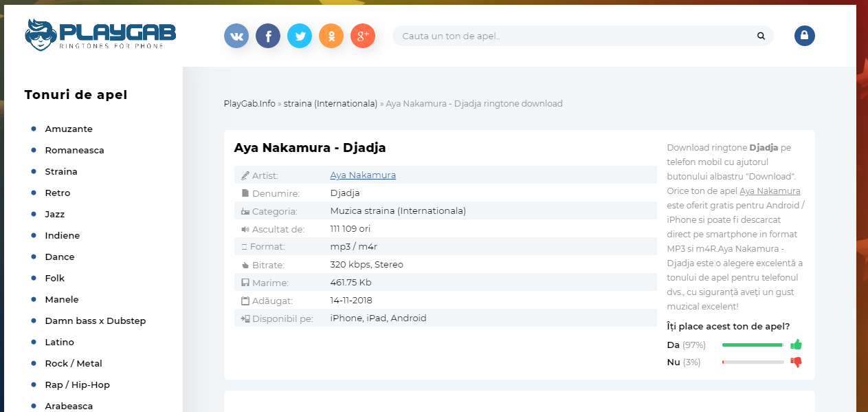Click the 'Djadja' name value in the Denumire row
868x412 pixels.
point(345,193)
